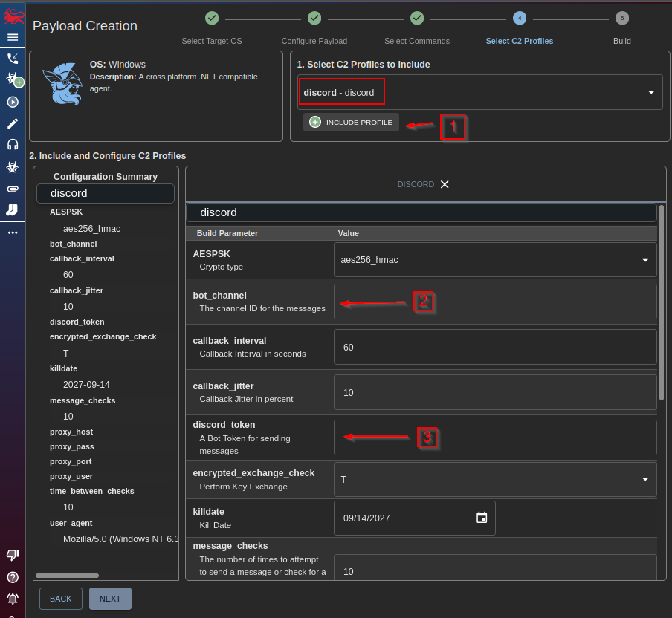The width and height of the screenshot is (672, 618).
Task: Open the hamburger menu in sidebar
Action: pos(13,37)
